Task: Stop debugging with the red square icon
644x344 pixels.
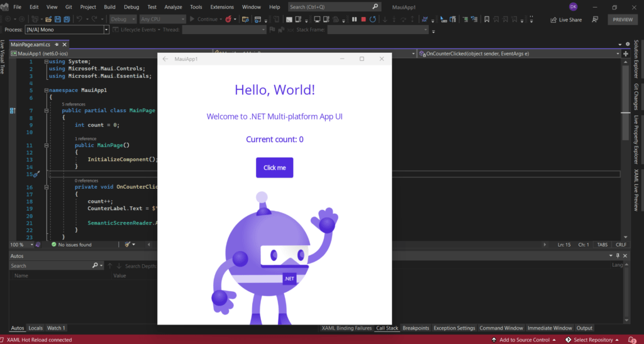Action: [363, 19]
